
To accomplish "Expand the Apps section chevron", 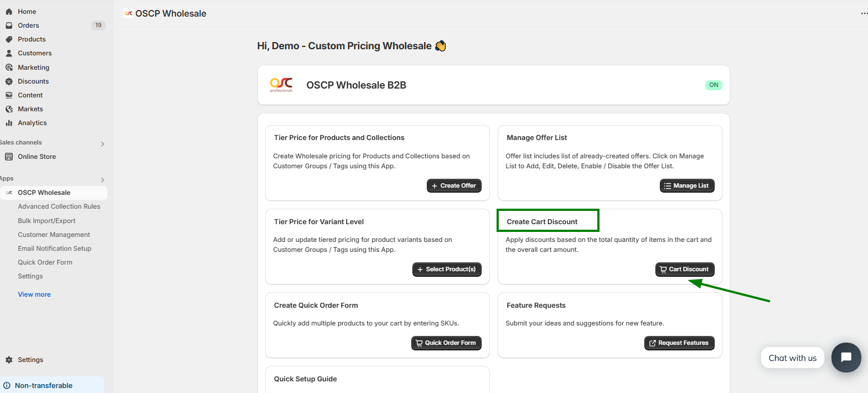I will click(102, 180).
